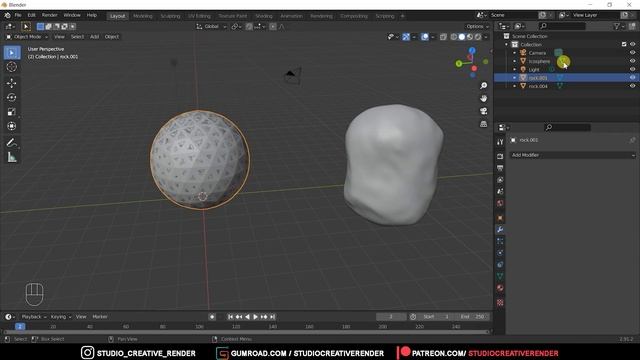Open the Render menu
640x360 pixels.
[50, 15]
